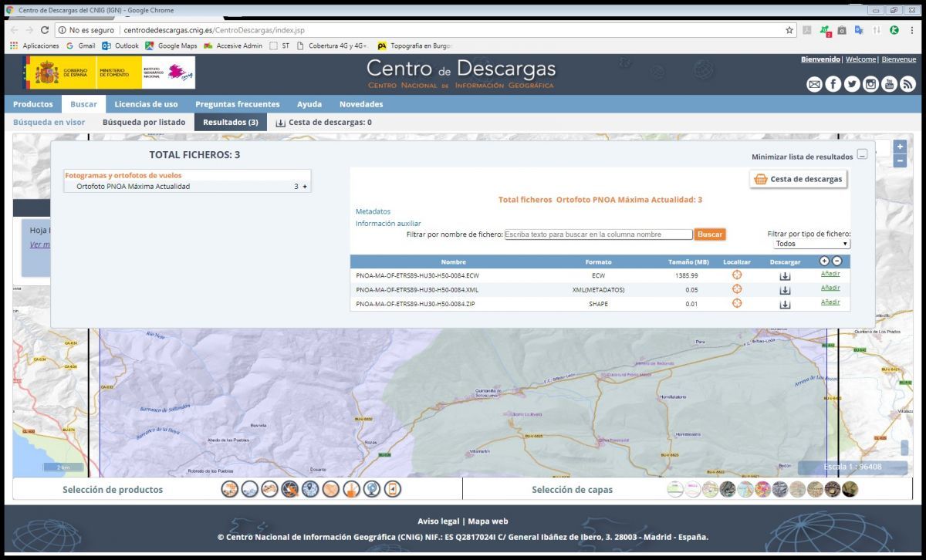
Task: Download the 0084.ZIP shape file
Action: coord(785,304)
